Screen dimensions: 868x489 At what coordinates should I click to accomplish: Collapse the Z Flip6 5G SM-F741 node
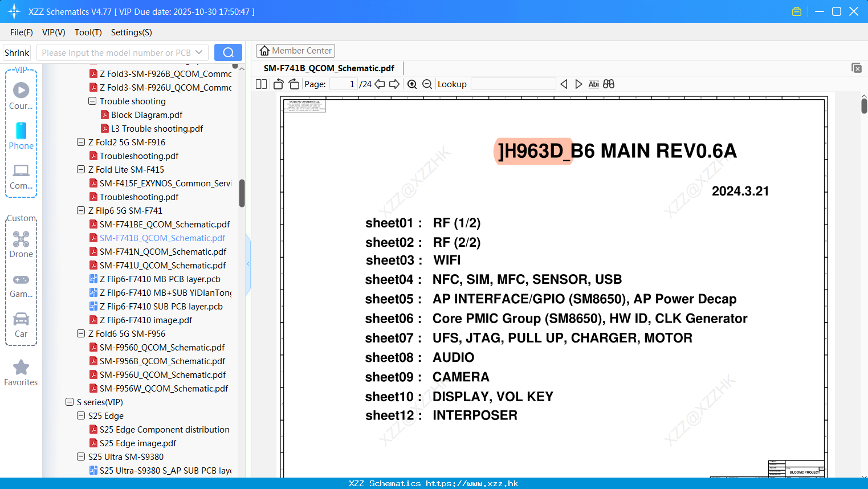[81, 210]
